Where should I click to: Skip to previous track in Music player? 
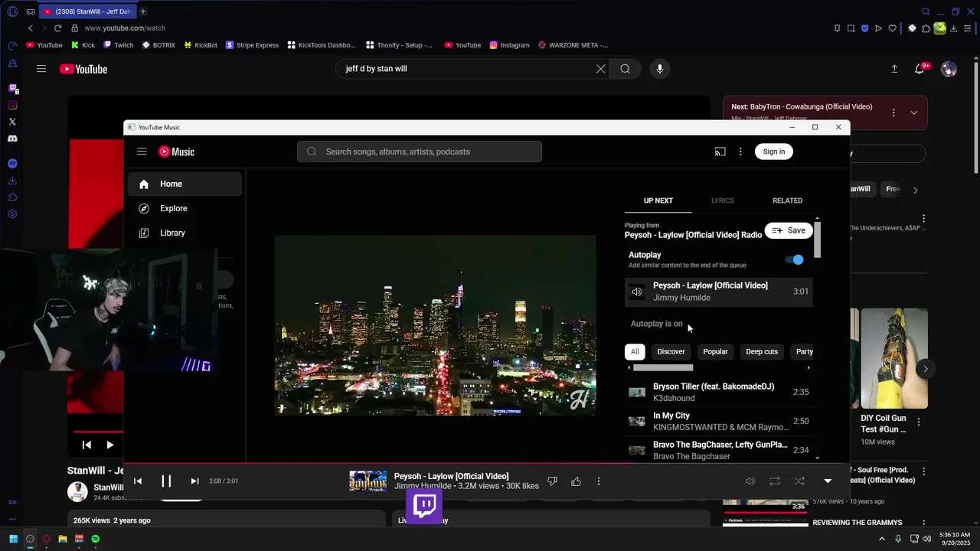(138, 481)
